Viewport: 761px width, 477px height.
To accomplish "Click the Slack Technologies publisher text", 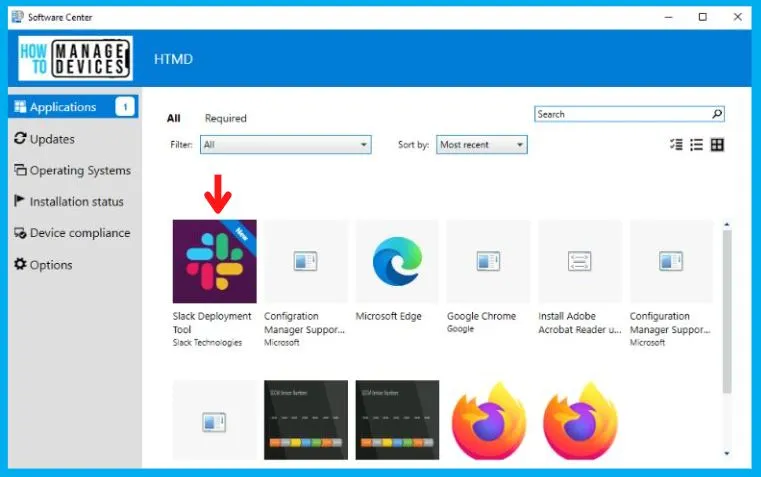I will click(207, 343).
